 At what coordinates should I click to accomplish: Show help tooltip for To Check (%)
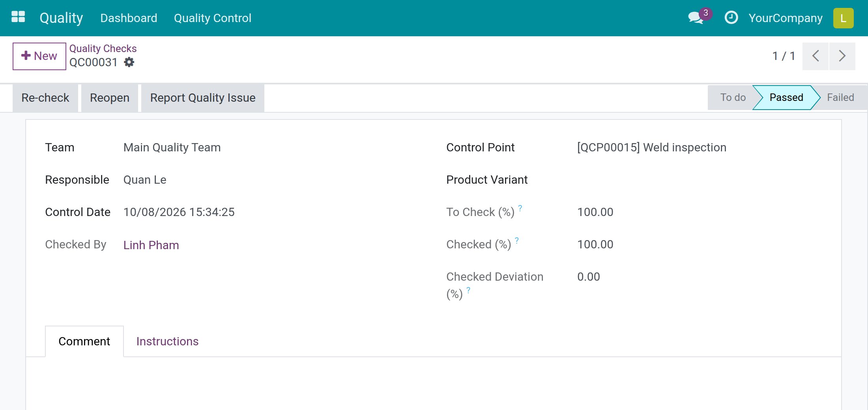520,208
